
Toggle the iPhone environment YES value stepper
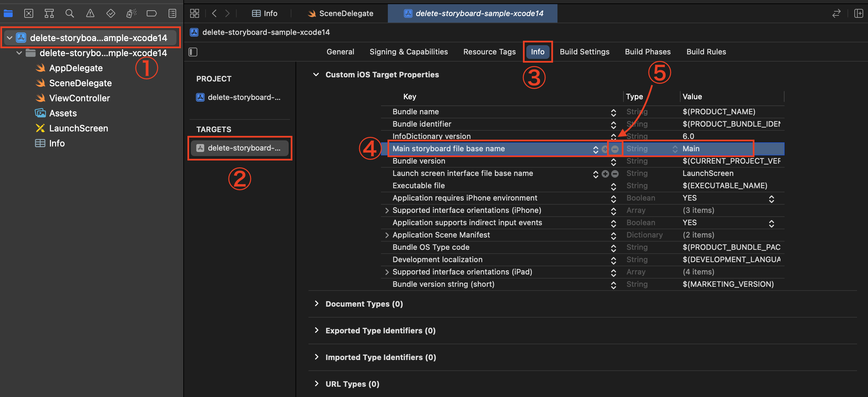tap(771, 199)
